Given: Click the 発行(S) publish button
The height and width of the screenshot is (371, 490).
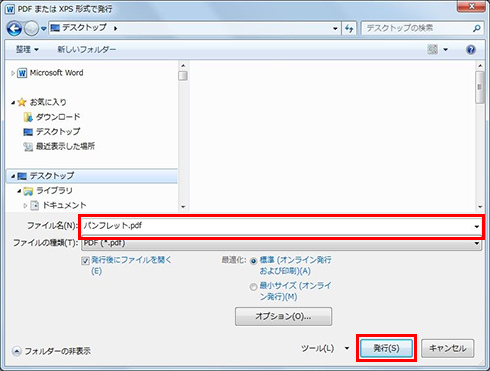Looking at the screenshot, I should pos(386,348).
